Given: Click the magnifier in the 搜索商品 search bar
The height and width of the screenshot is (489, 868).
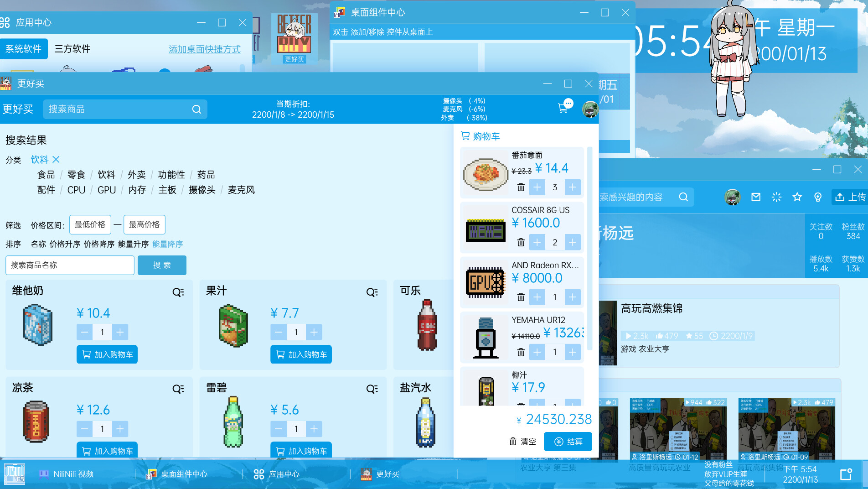Looking at the screenshot, I should [196, 109].
